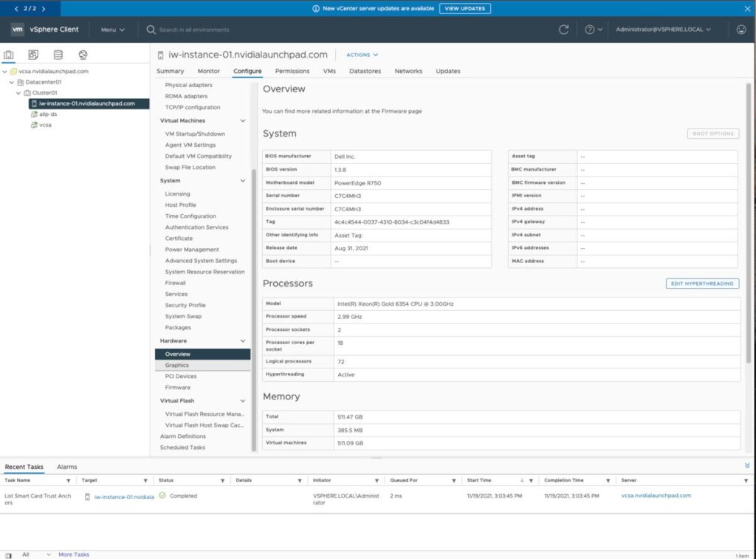The image size is (756, 559).
Task: Switch to the Permissions tab
Action: [x=292, y=72]
